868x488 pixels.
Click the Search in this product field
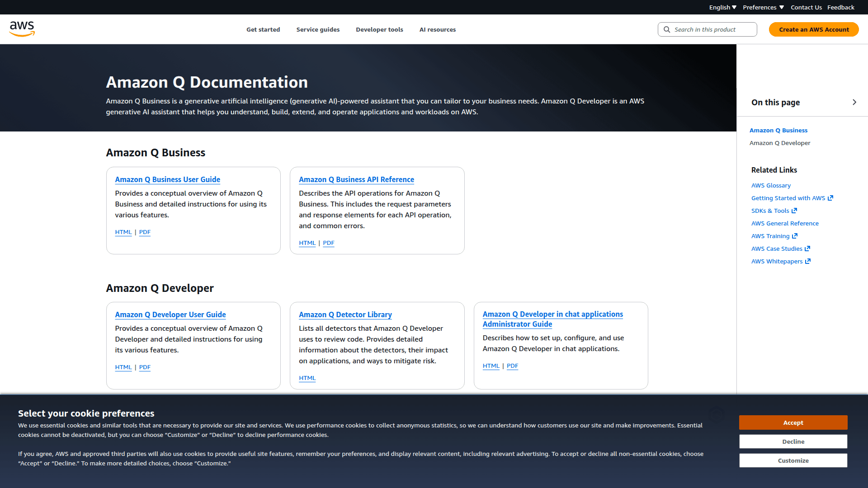tap(708, 29)
